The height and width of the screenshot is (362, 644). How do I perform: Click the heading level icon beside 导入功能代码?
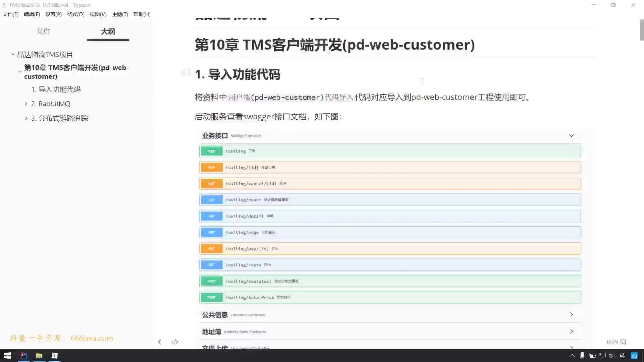186,72
